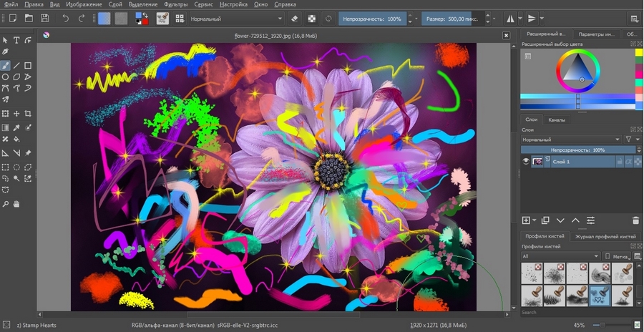
Task: Delete the layer with trash icon
Action: pyautogui.click(x=637, y=220)
